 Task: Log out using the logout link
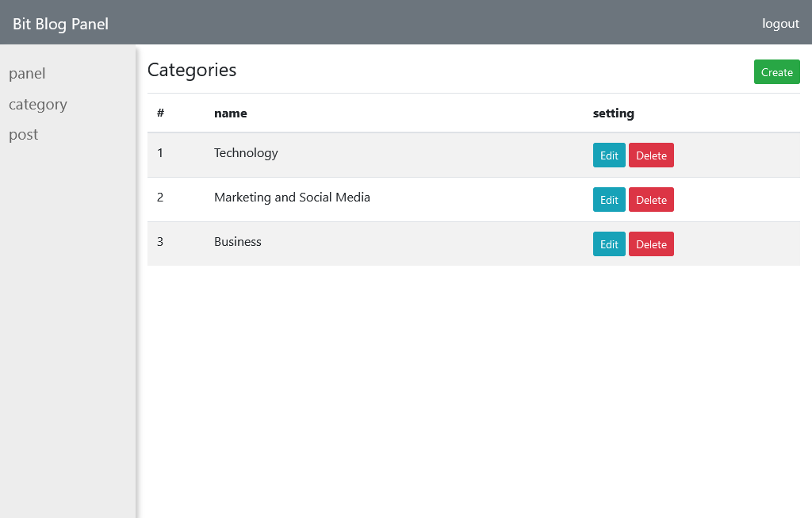click(x=780, y=24)
